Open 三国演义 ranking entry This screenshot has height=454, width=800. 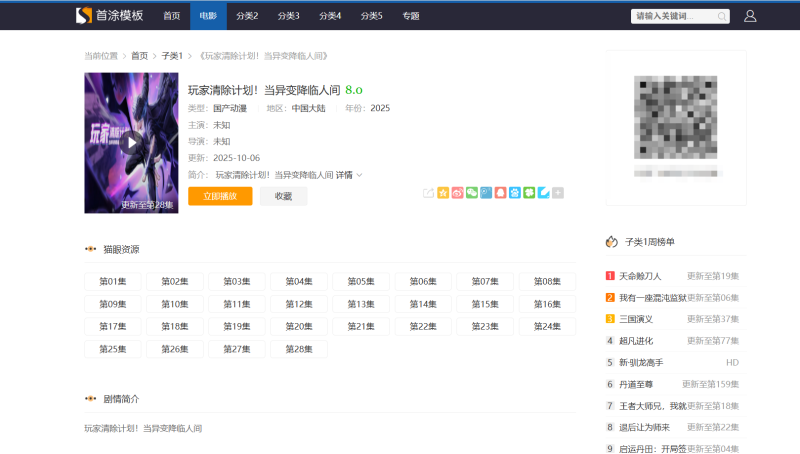pos(636,319)
